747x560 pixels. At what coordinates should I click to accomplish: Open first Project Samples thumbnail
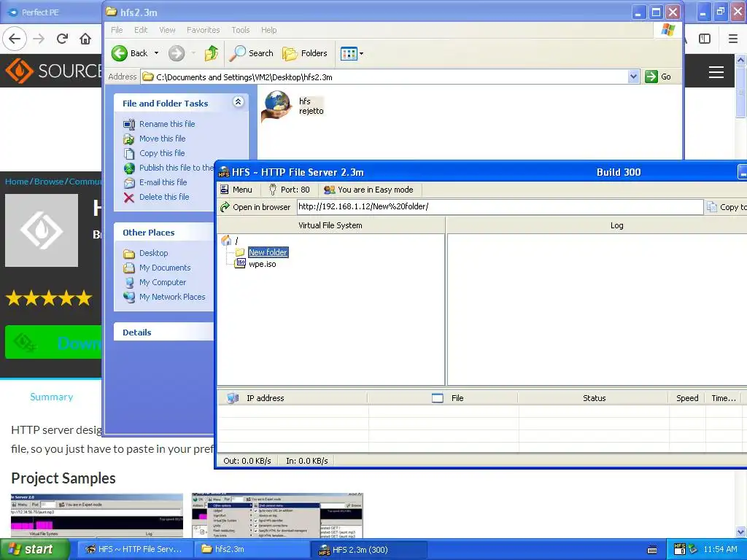click(x=97, y=516)
